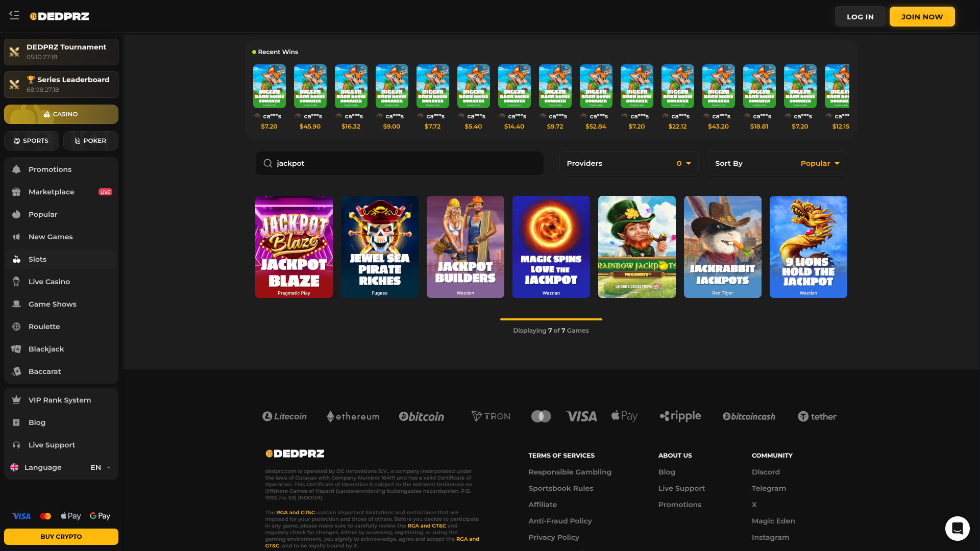Switch to the Sports tab
Screen dimensions: 980x551
coord(31,141)
